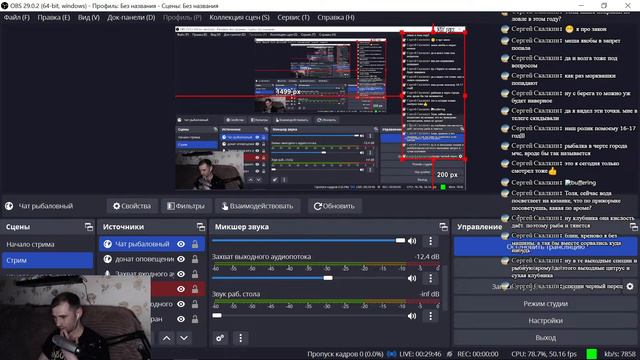The image size is (640, 360).
Task: Open Настройки
Action: coord(546,321)
